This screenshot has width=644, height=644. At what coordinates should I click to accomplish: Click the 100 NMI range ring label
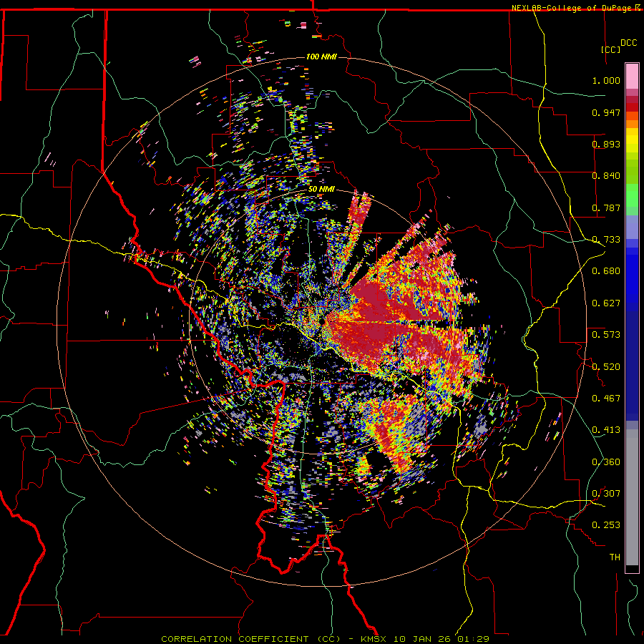pyautogui.click(x=321, y=57)
